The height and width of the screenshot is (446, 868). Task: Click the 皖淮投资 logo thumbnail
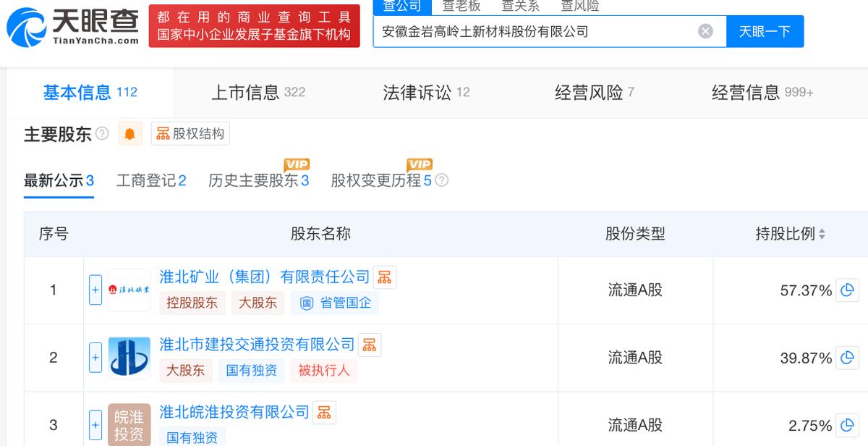pyautogui.click(x=129, y=424)
